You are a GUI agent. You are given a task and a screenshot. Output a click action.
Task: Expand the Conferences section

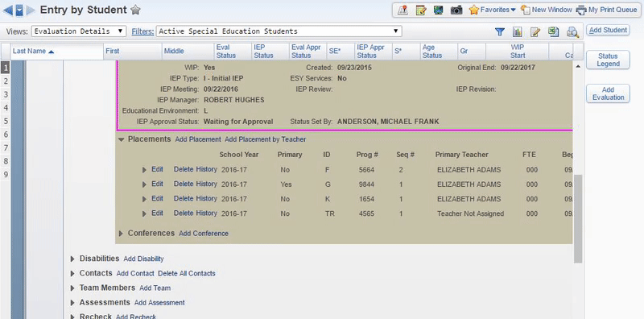click(121, 234)
